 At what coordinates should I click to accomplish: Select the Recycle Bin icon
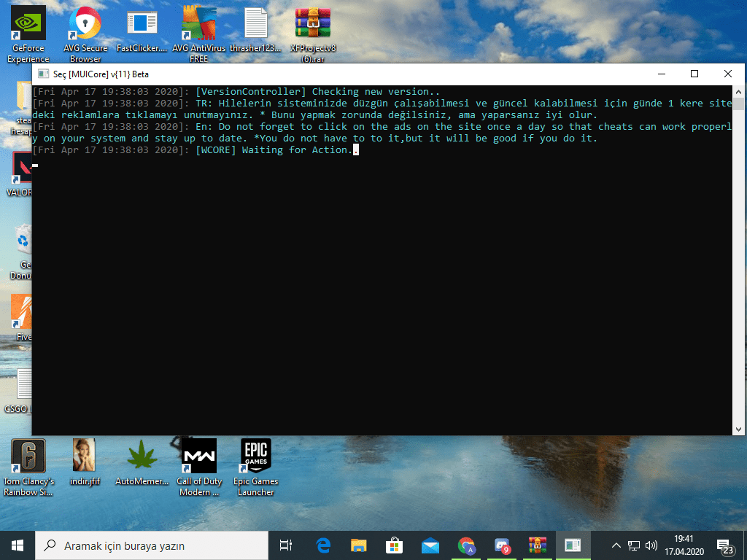[x=21, y=252]
